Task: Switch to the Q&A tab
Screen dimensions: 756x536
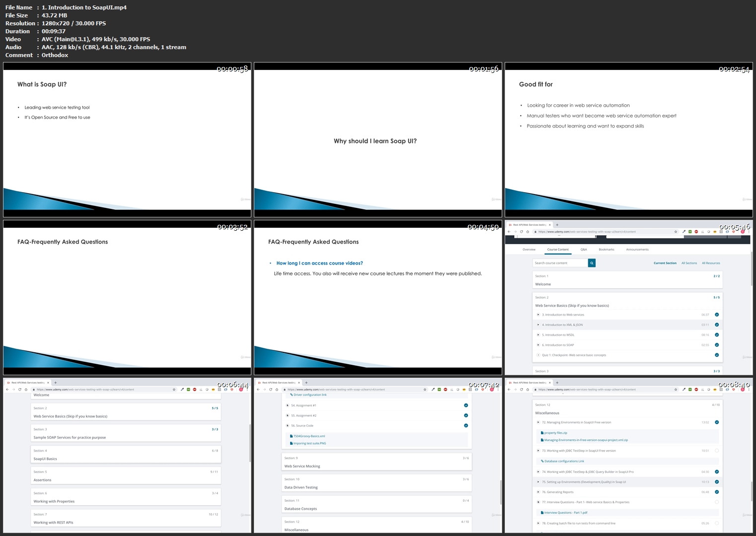Action: [x=584, y=250]
